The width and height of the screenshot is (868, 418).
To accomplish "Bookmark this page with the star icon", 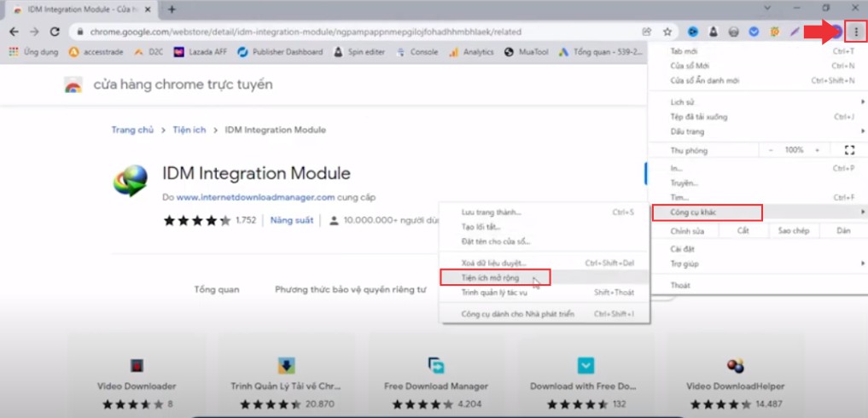I will [667, 32].
